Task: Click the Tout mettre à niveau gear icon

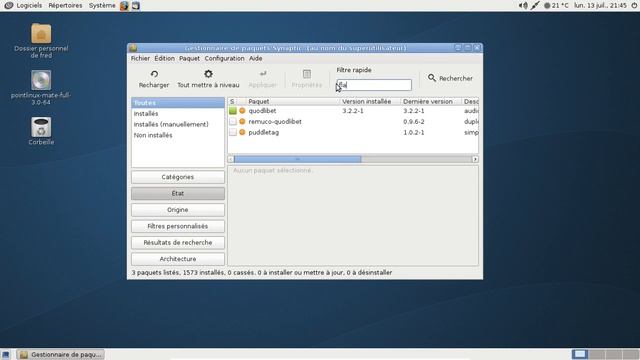Action: click(208, 74)
